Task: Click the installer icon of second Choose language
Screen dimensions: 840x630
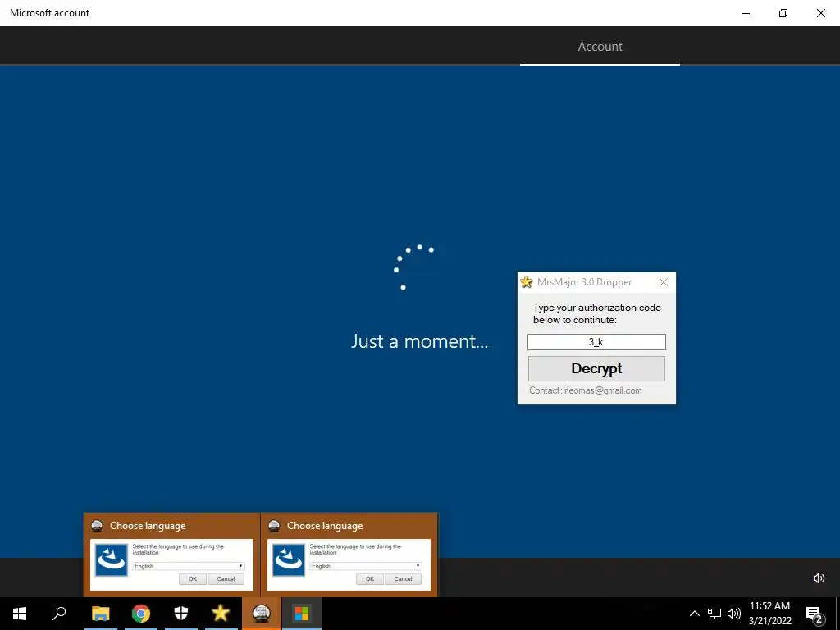Action: point(289,559)
